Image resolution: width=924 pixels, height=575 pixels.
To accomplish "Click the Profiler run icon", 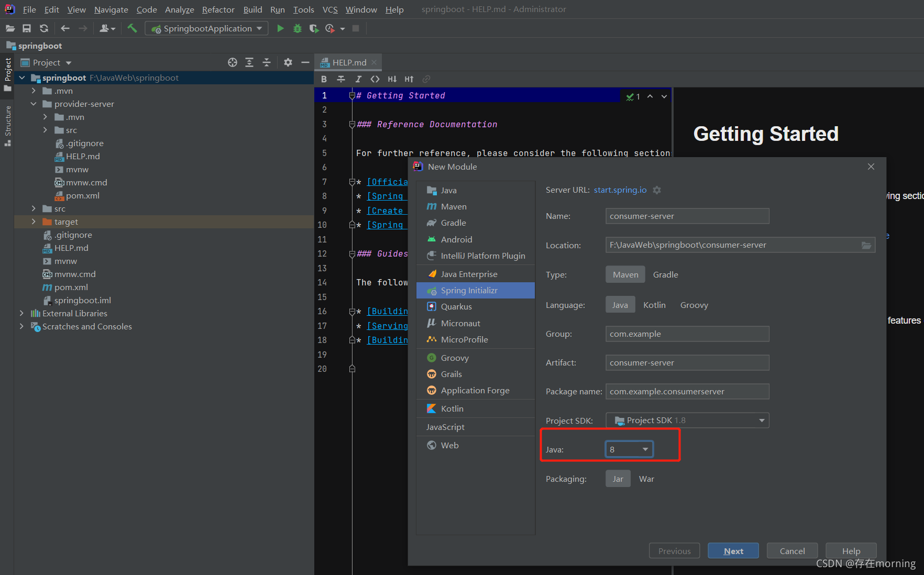I will tap(330, 28).
